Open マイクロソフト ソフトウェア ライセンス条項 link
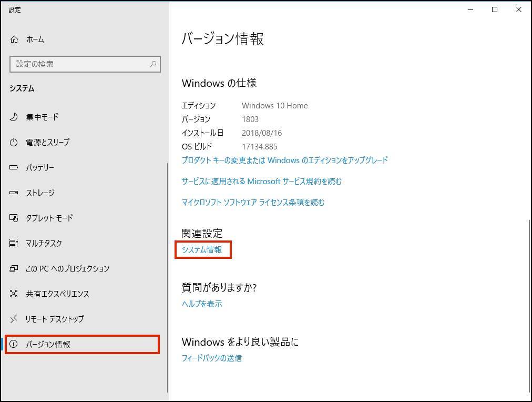This screenshot has width=532, height=402. (x=253, y=202)
